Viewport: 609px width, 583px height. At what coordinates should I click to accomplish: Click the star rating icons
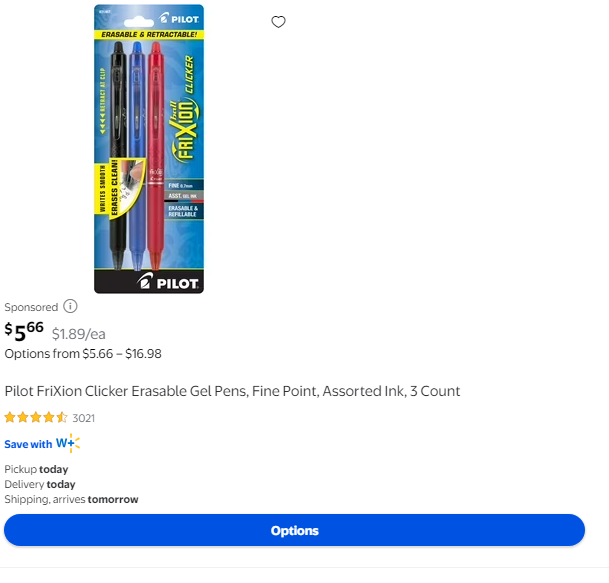coord(36,418)
